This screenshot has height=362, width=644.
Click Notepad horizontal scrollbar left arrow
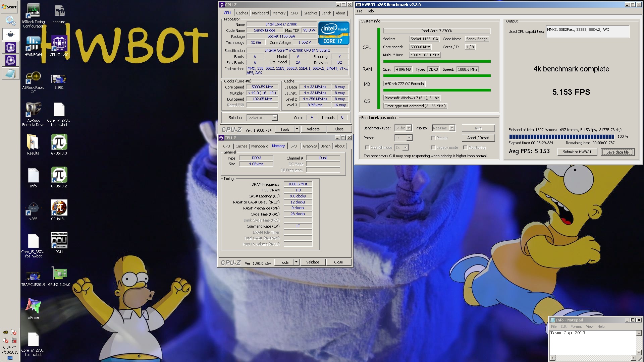coord(553,358)
